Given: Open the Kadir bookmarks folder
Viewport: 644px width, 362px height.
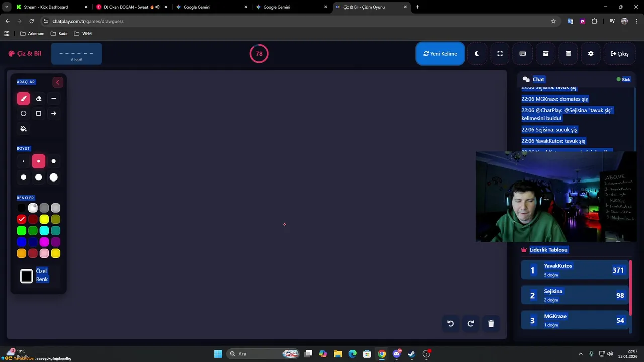Looking at the screenshot, I should point(59,33).
